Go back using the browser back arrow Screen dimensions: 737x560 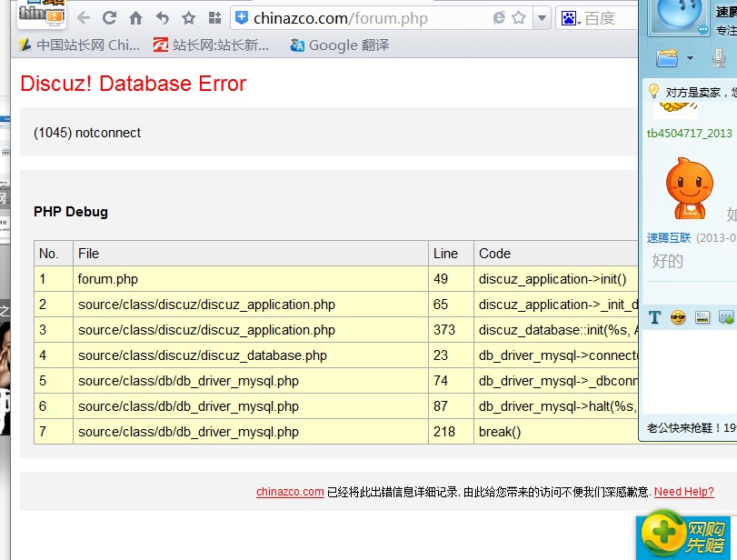pyautogui.click(x=84, y=18)
